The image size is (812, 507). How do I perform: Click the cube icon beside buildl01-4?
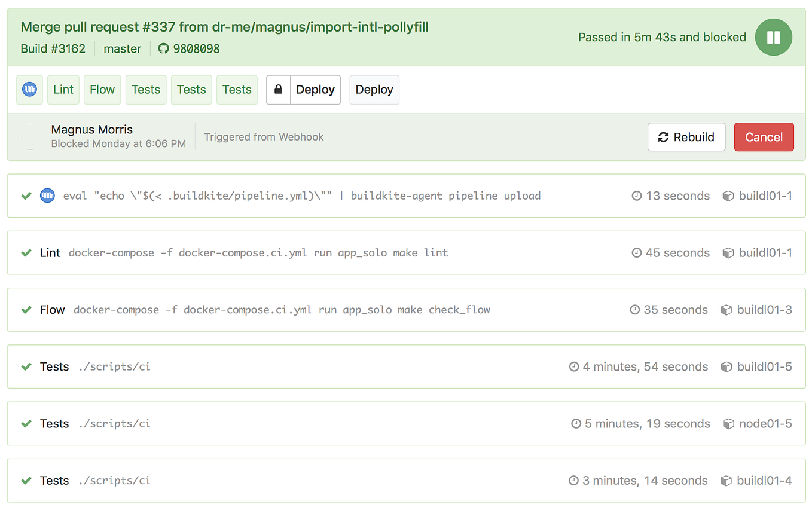[726, 480]
